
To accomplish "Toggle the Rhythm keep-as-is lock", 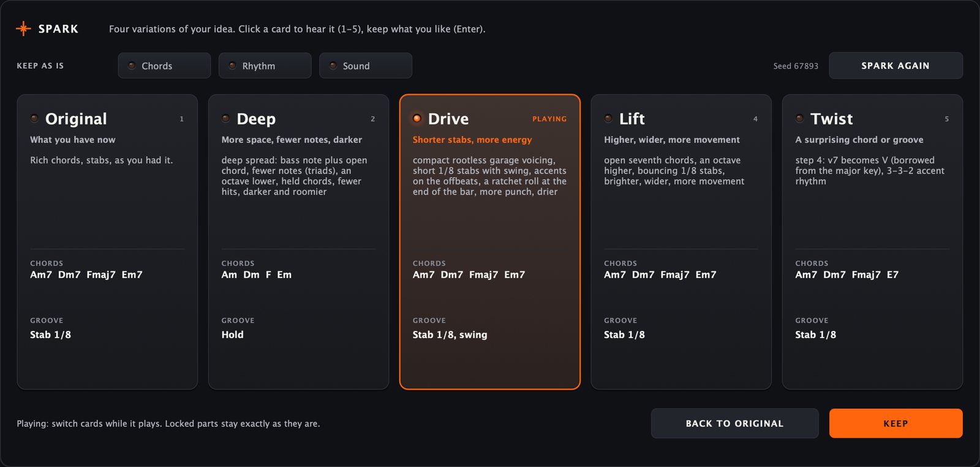I will (265, 66).
